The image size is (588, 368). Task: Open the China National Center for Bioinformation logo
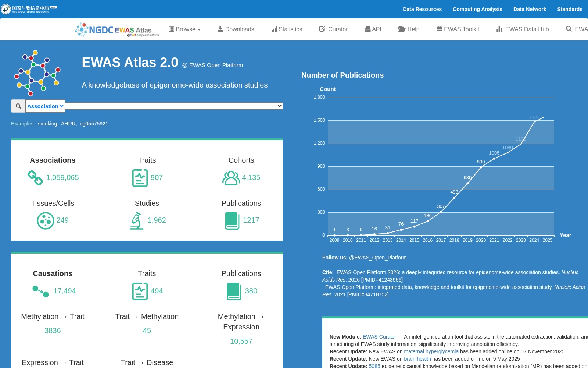coord(29,8)
